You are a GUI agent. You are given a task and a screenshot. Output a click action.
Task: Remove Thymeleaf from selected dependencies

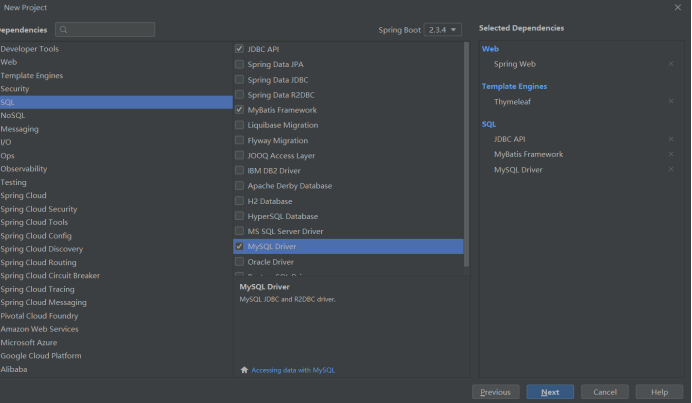coord(671,102)
